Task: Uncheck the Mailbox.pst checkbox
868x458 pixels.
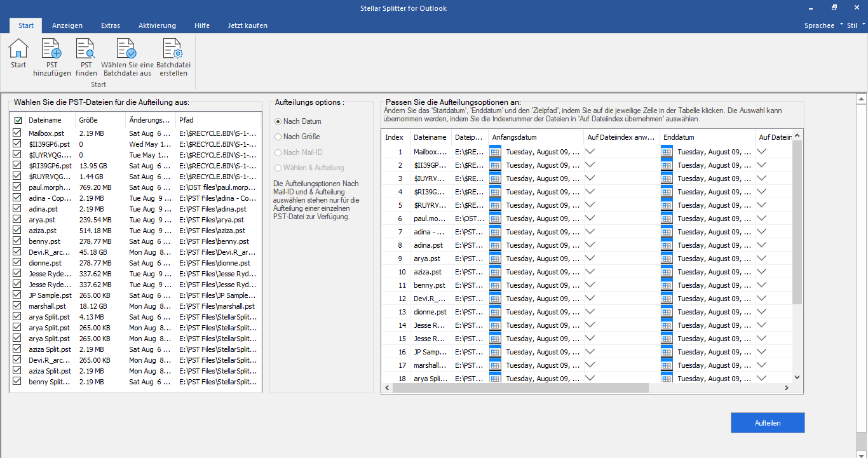Action: (x=18, y=133)
